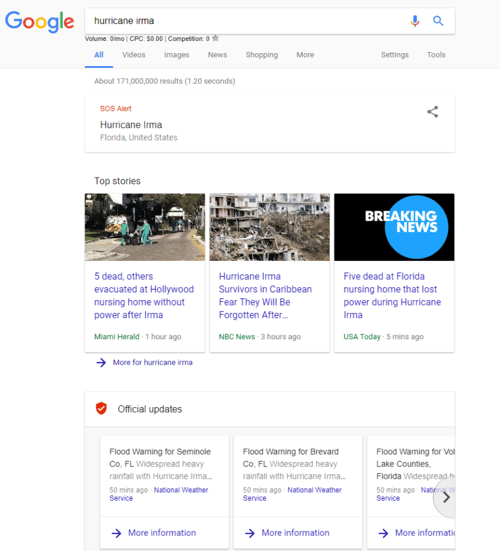Click the arrow icon beside More for hurricane irma
This screenshot has width=500, height=551.
pos(101,362)
